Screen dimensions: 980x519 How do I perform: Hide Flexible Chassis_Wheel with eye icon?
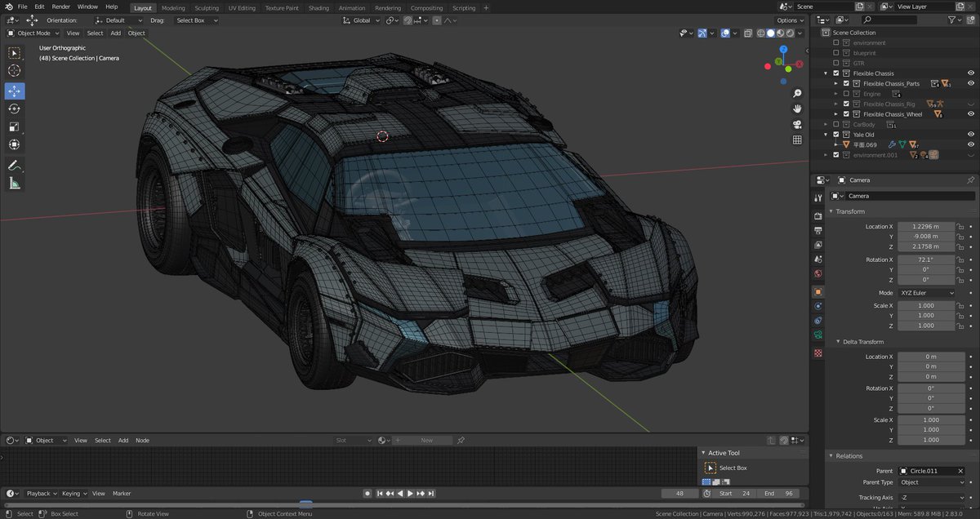pos(970,114)
